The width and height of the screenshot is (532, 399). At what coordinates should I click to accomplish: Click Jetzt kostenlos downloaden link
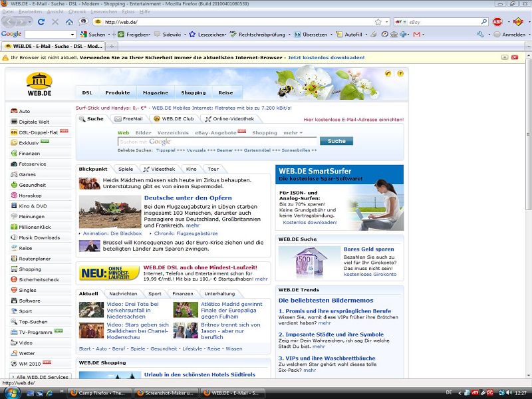click(x=326, y=58)
